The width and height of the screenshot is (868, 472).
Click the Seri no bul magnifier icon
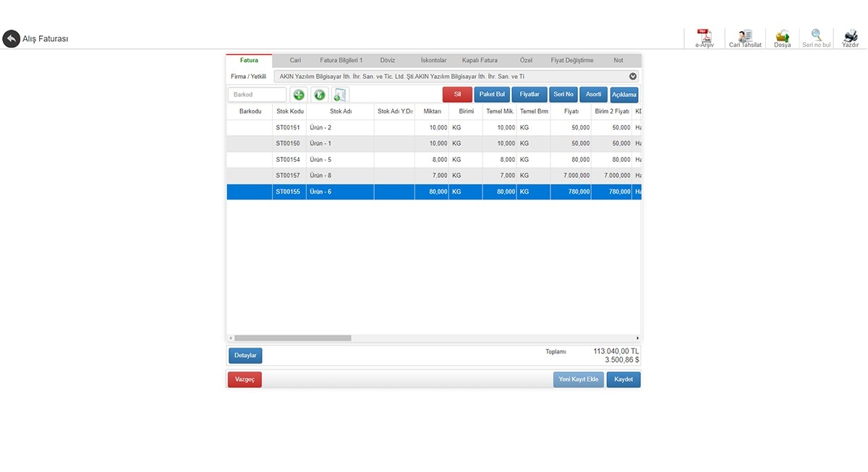click(x=817, y=35)
